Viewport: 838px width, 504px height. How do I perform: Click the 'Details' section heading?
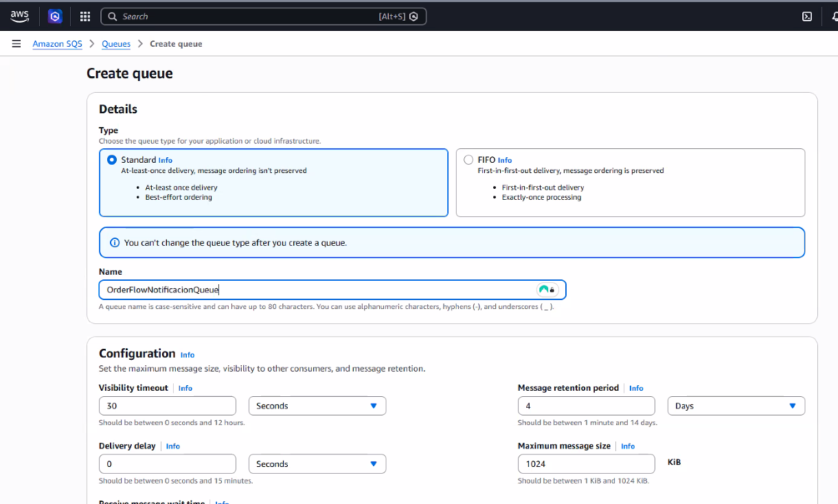point(118,109)
